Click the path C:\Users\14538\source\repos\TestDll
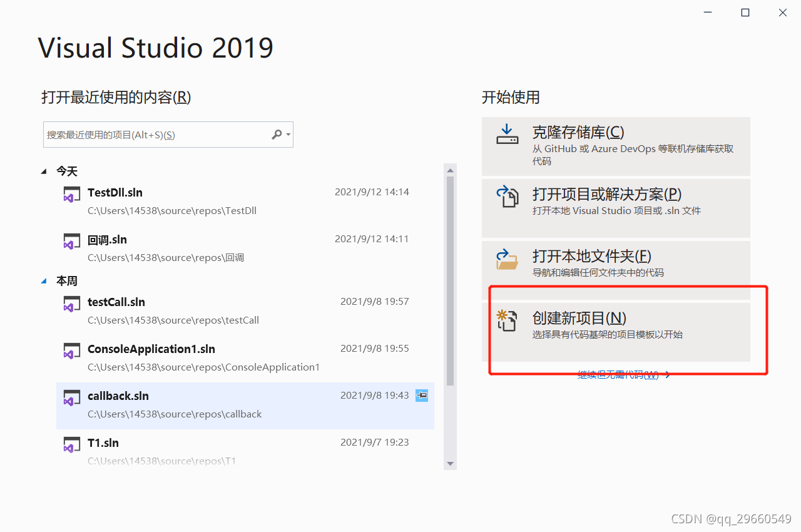The image size is (801, 532). pos(172,211)
